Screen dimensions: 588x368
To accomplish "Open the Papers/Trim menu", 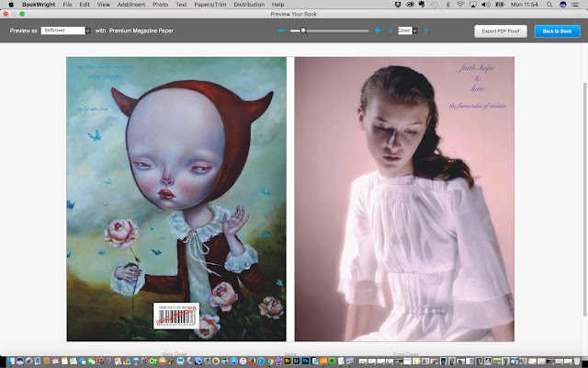I will tap(210, 5).
